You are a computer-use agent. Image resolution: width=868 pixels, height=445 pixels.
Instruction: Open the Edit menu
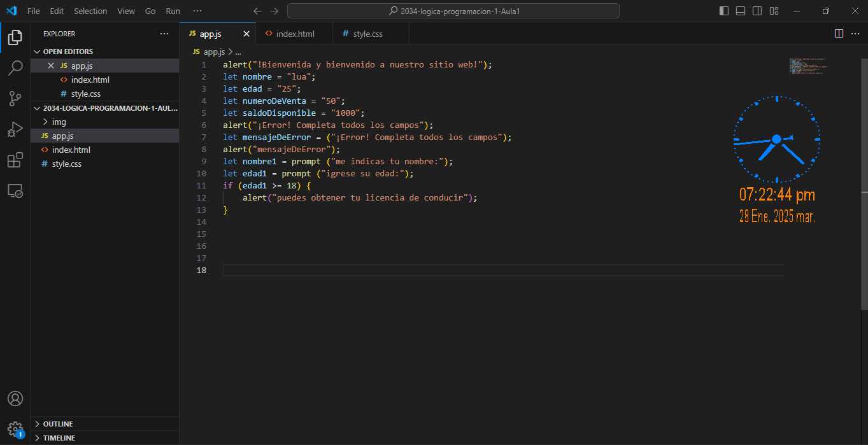click(57, 11)
